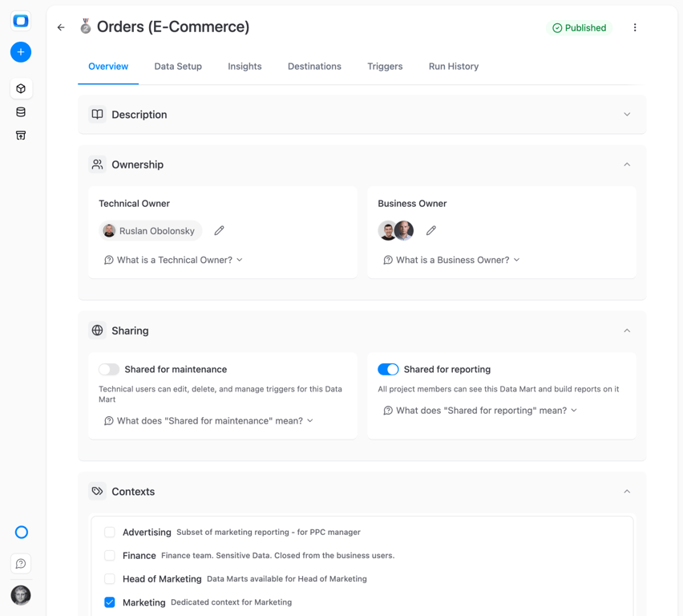Click the 'Contexts' section heading
This screenshot has height=616, width=683.
pyautogui.click(x=133, y=492)
